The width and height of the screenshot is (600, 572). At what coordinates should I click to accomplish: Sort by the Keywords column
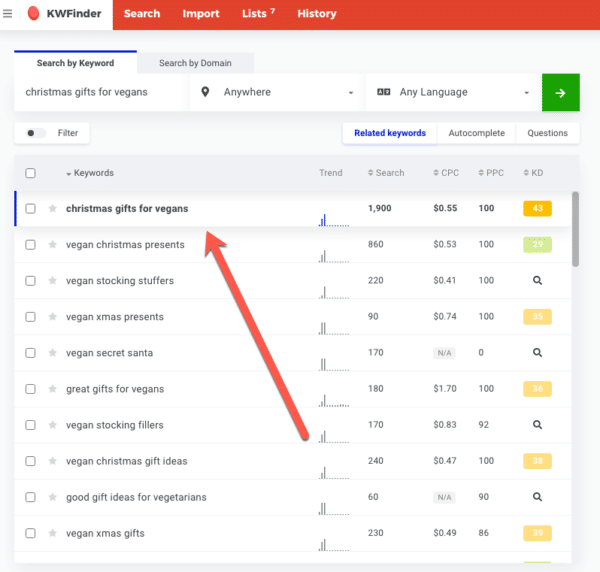pyautogui.click(x=90, y=173)
